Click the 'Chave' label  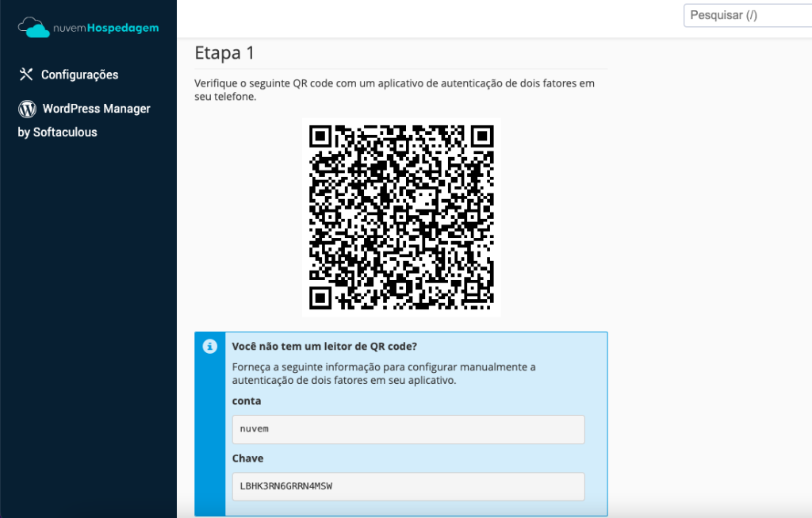click(x=247, y=459)
